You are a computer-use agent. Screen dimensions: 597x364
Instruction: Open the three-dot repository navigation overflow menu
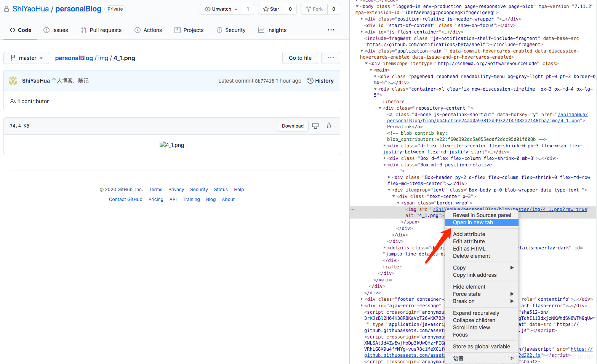coord(331,30)
